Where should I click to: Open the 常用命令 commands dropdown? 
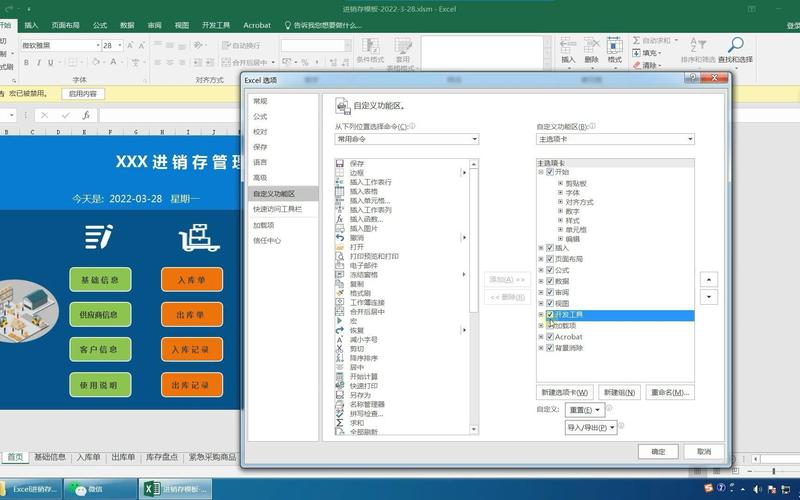coord(407,139)
